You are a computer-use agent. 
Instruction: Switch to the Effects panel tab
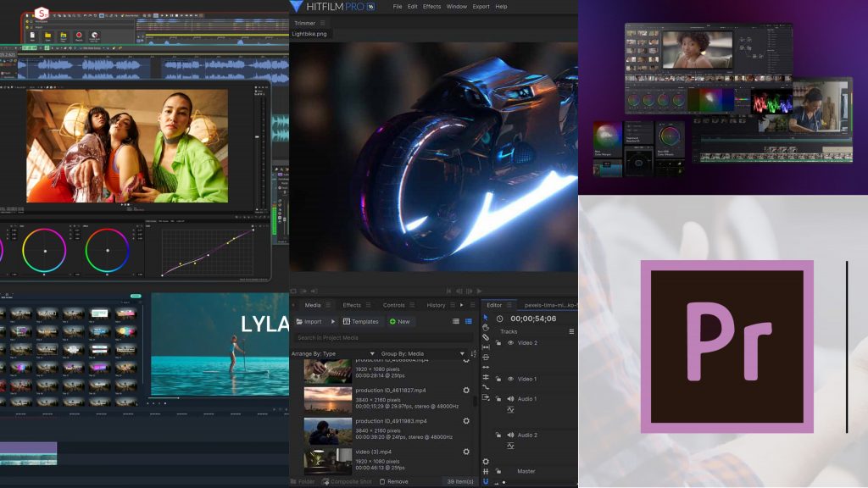(353, 305)
